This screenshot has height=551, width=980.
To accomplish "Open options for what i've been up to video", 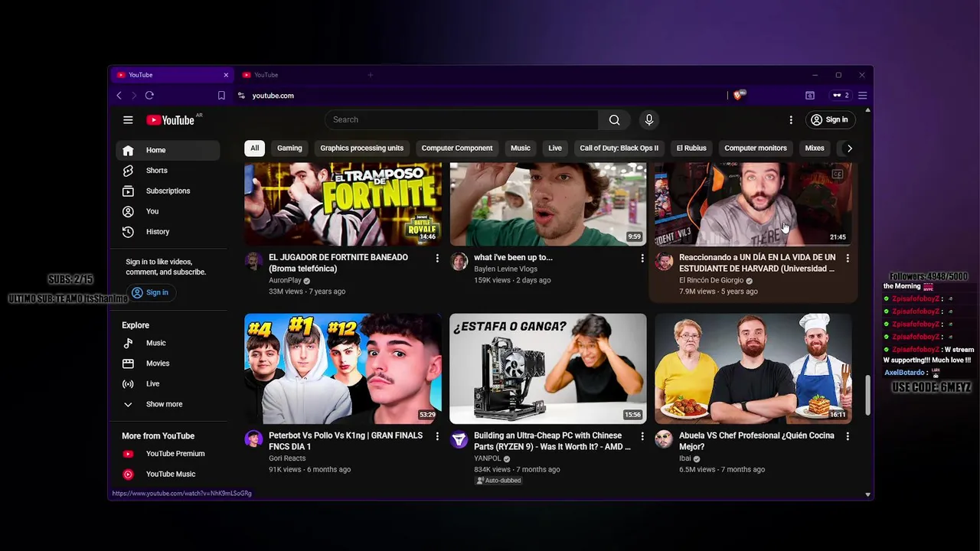I will click(x=642, y=259).
